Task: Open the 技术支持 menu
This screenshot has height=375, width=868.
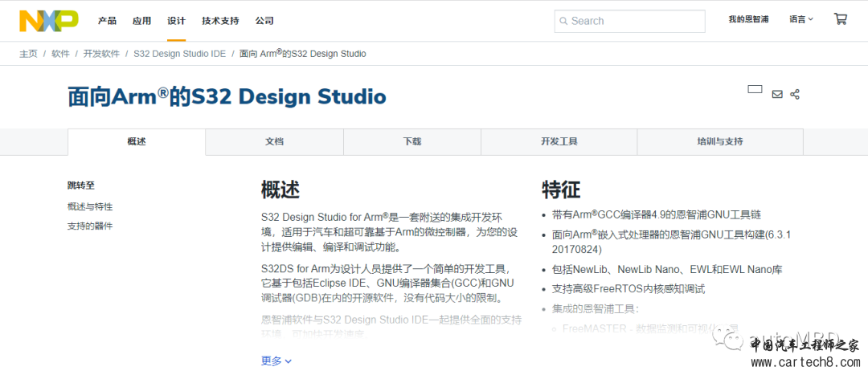Action: pyautogui.click(x=220, y=21)
